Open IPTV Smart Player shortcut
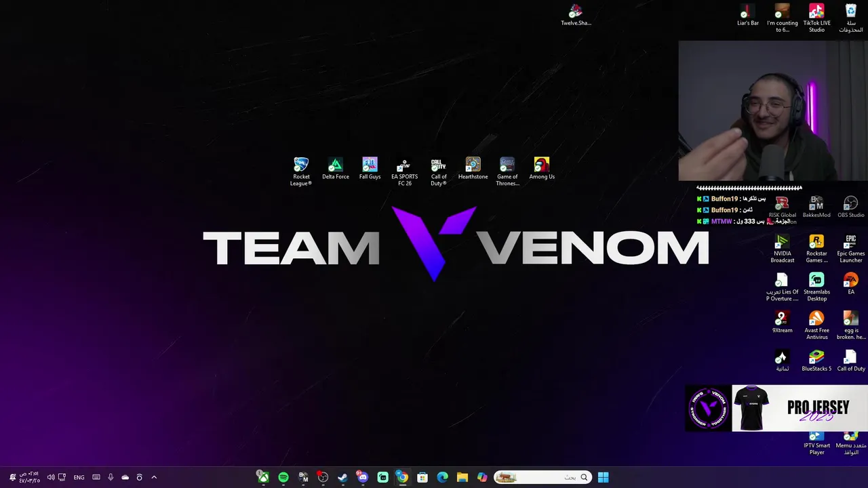868x488 pixels. 816,444
